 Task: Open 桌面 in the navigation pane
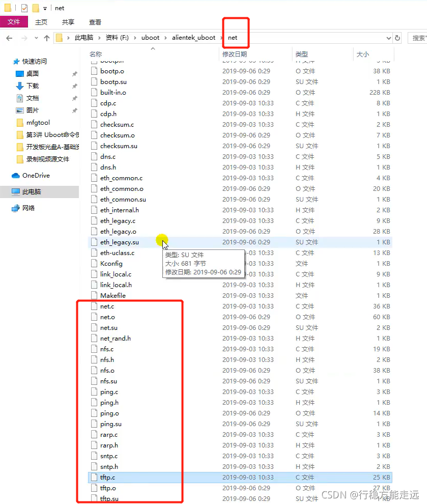pyautogui.click(x=33, y=74)
